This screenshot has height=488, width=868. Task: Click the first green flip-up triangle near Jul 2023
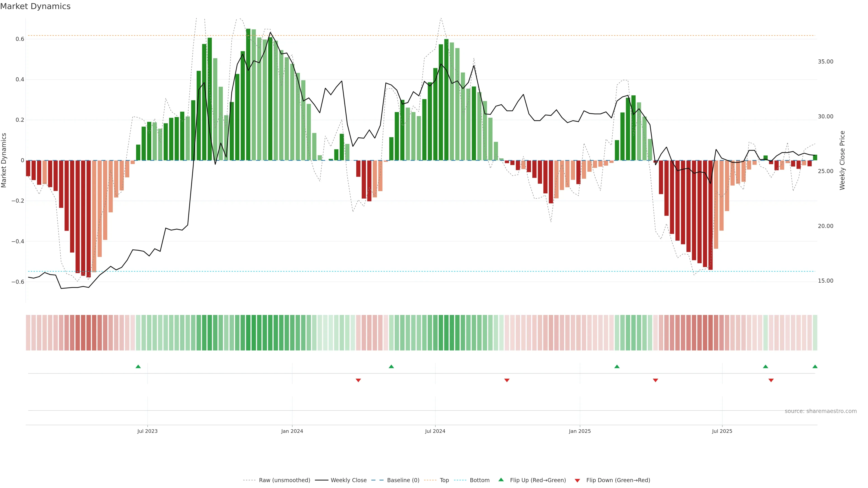[x=138, y=366]
